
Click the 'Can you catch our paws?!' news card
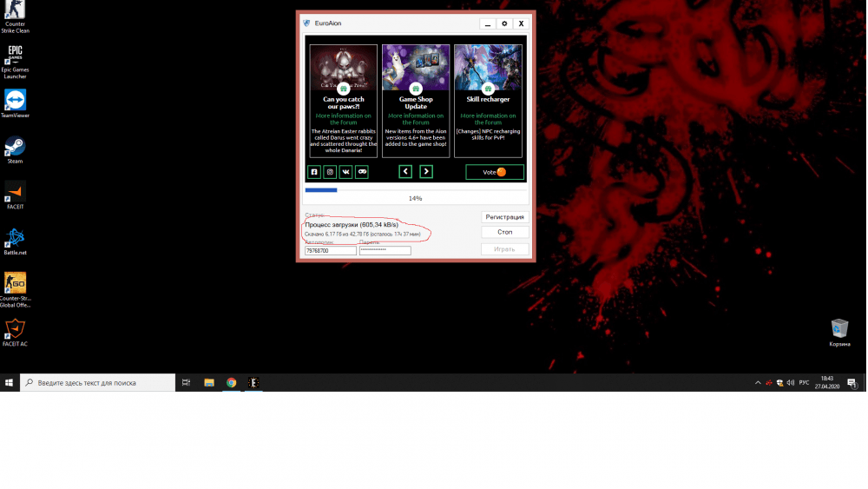click(x=344, y=100)
